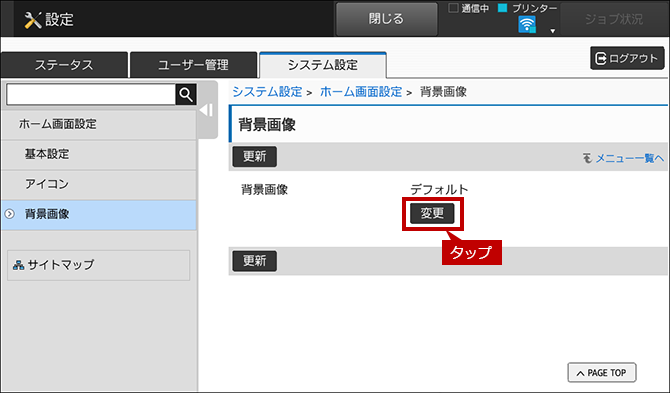Click the top 更新 button
Image resolution: width=670 pixels, height=393 pixels.
[x=255, y=157]
